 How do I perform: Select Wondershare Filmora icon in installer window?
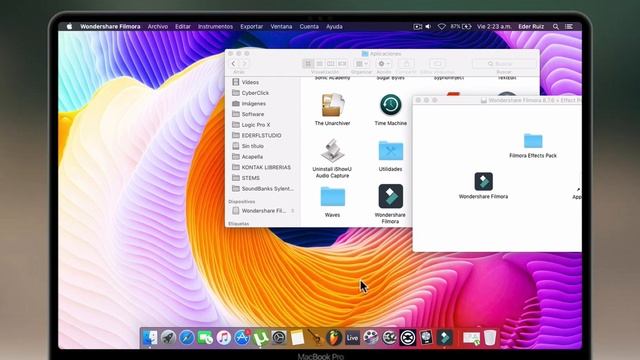coord(483,182)
